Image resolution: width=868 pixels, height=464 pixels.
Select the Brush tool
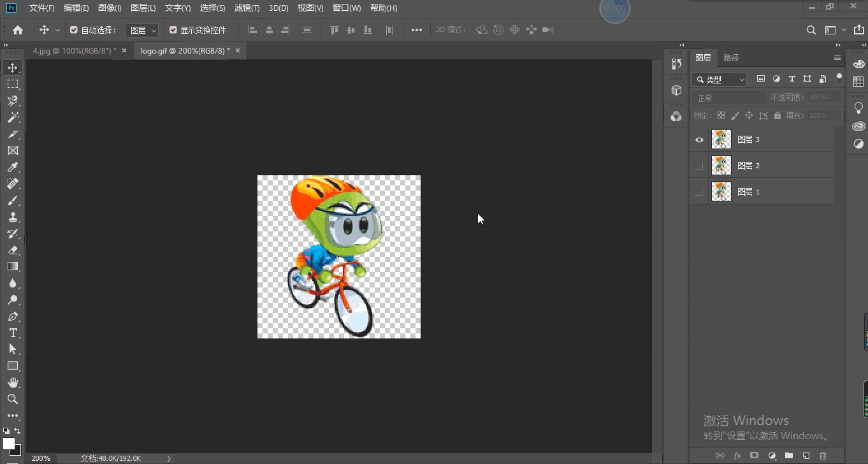(x=13, y=200)
